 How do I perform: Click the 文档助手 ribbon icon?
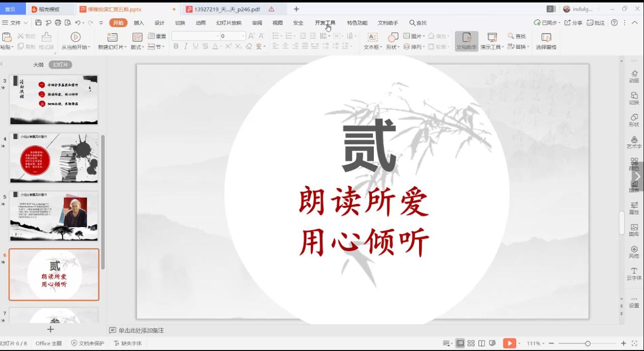[466, 38]
